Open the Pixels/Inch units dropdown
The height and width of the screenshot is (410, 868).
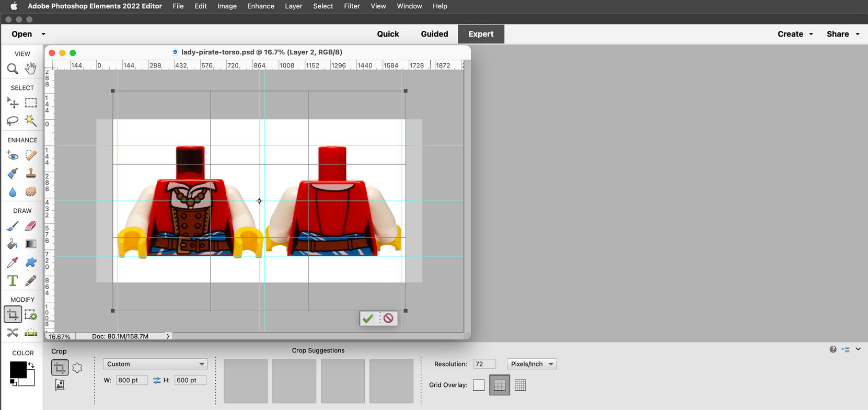pyautogui.click(x=531, y=364)
